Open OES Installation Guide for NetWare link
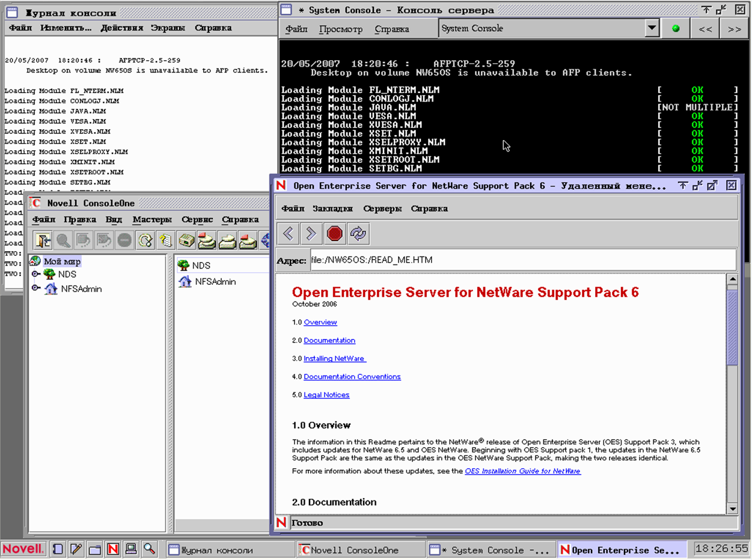Image resolution: width=752 pixels, height=560 pixels. (523, 471)
